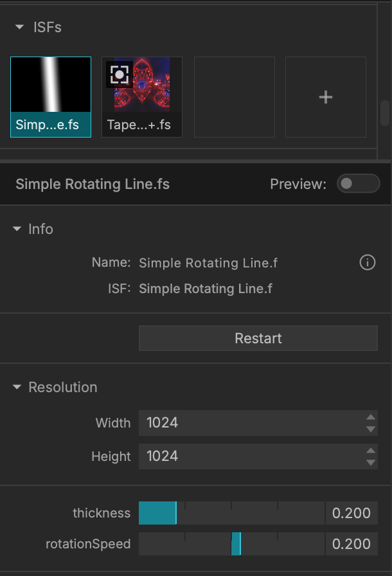Click the panel's vertical scrollbar handle
392x576 pixels.
click(x=385, y=113)
